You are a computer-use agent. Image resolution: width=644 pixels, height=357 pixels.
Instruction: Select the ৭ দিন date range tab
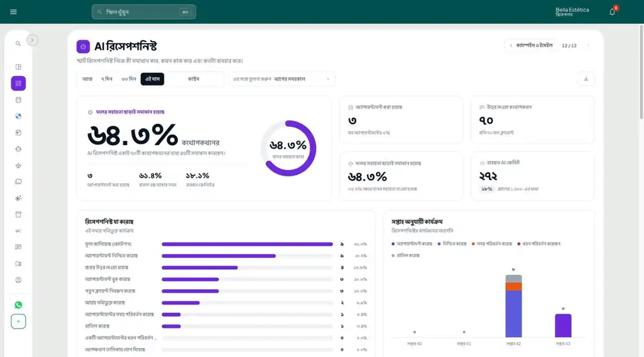tap(107, 79)
